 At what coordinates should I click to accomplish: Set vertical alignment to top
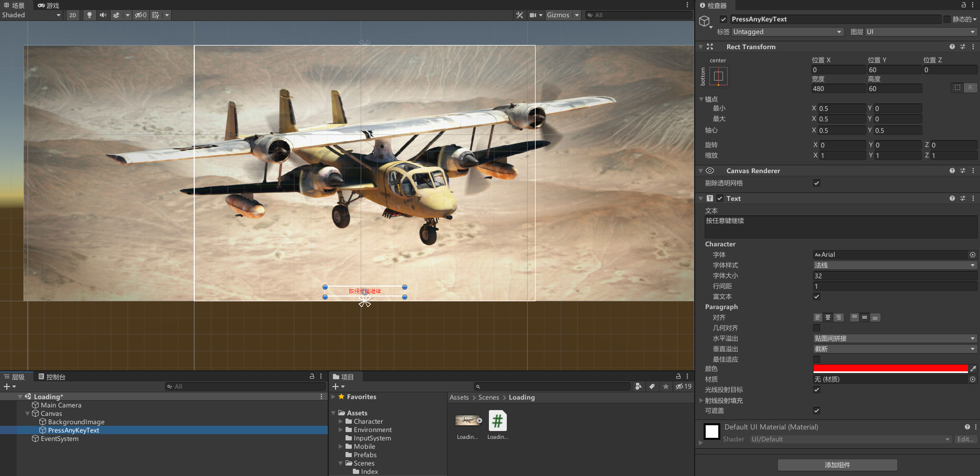[854, 318]
